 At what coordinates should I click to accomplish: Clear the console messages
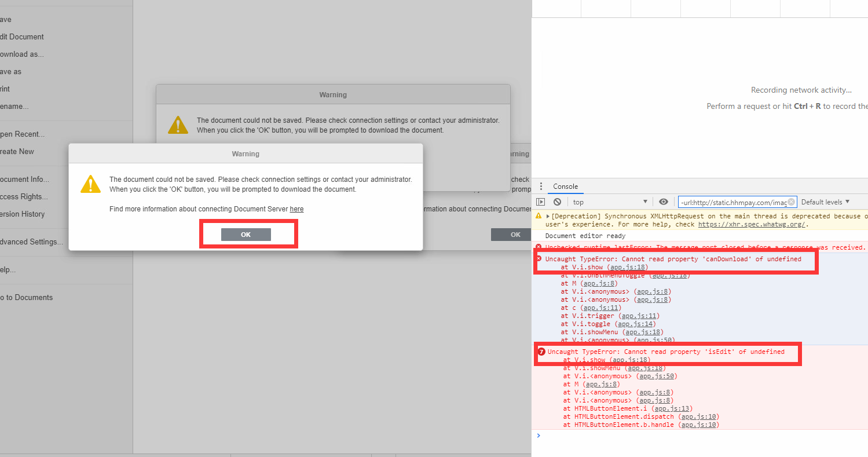556,202
